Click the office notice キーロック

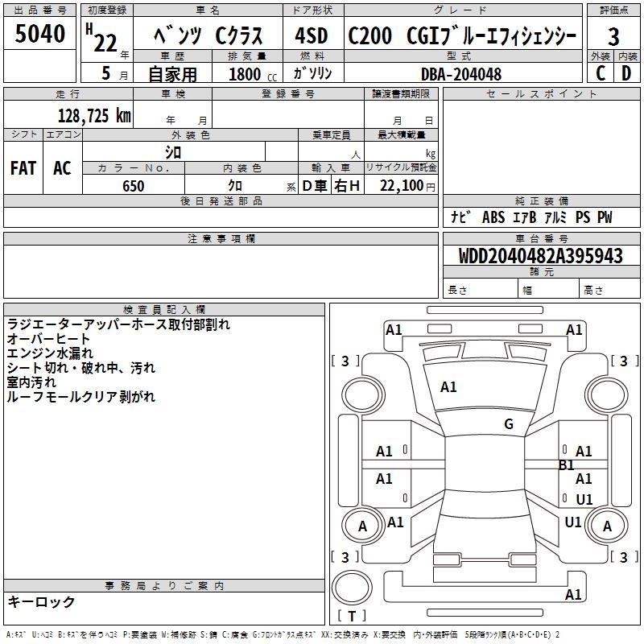41,601
